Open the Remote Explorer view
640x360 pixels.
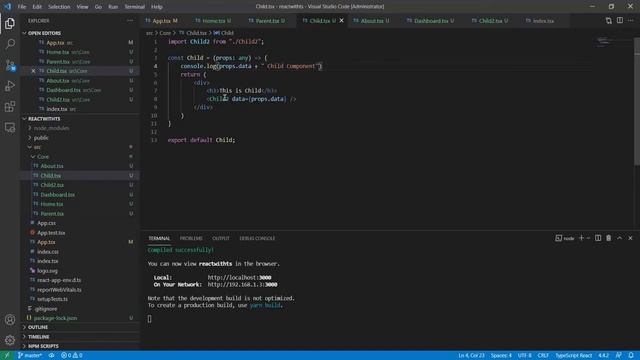[10, 128]
